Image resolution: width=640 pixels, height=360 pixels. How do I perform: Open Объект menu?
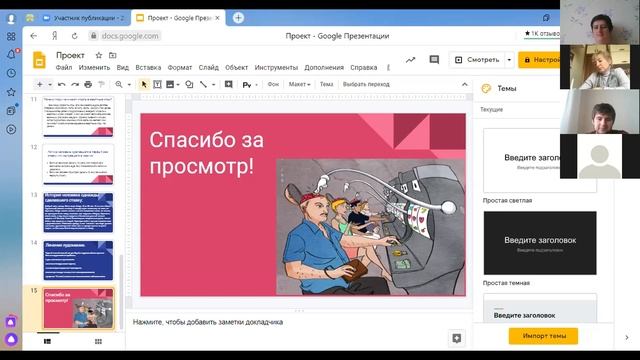pyautogui.click(x=236, y=68)
